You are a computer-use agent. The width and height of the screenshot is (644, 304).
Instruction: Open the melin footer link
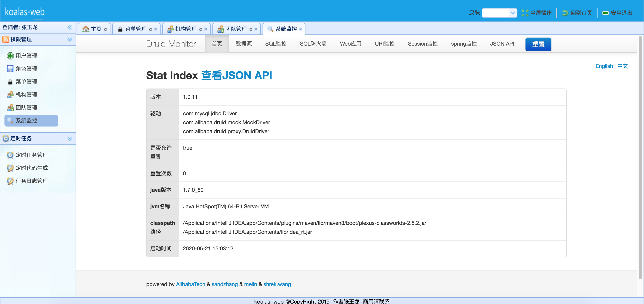250,284
